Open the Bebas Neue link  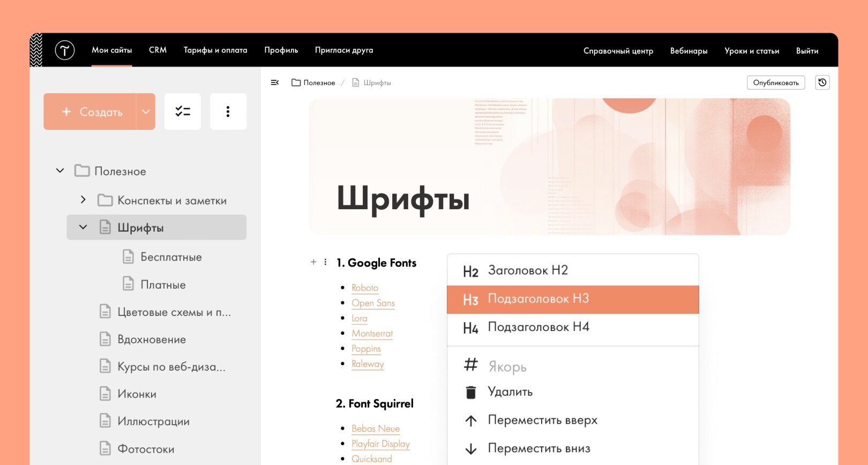pos(376,429)
